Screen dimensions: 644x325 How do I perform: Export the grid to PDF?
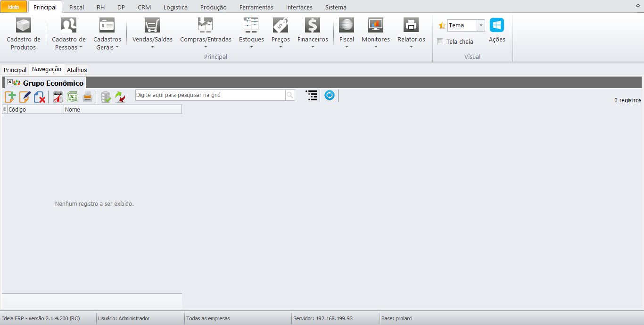point(58,97)
